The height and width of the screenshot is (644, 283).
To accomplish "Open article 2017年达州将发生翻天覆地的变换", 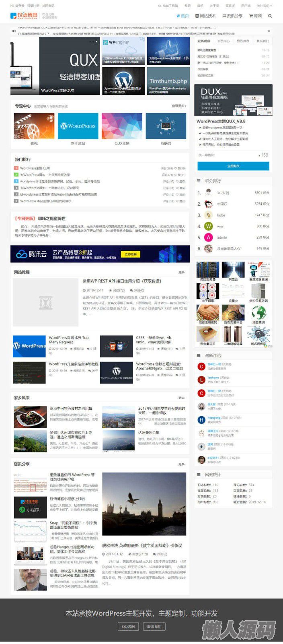I will click(162, 411).
